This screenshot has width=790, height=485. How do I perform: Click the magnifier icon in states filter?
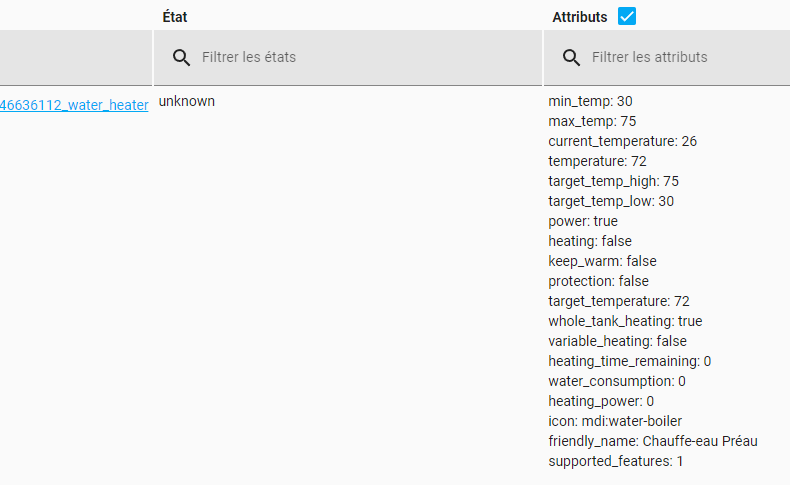coord(181,57)
